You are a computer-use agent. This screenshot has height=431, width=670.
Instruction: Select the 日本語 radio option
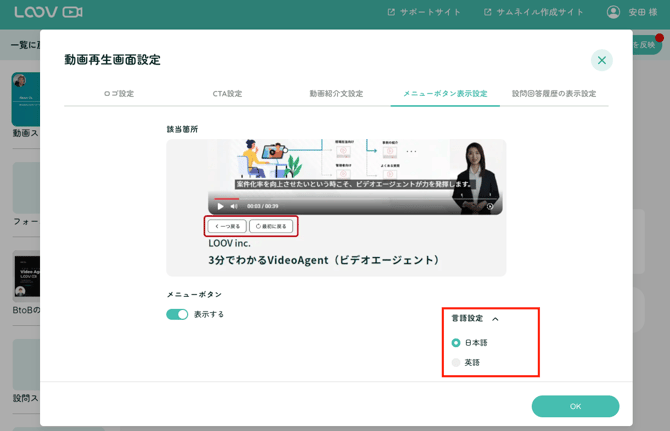(456, 343)
